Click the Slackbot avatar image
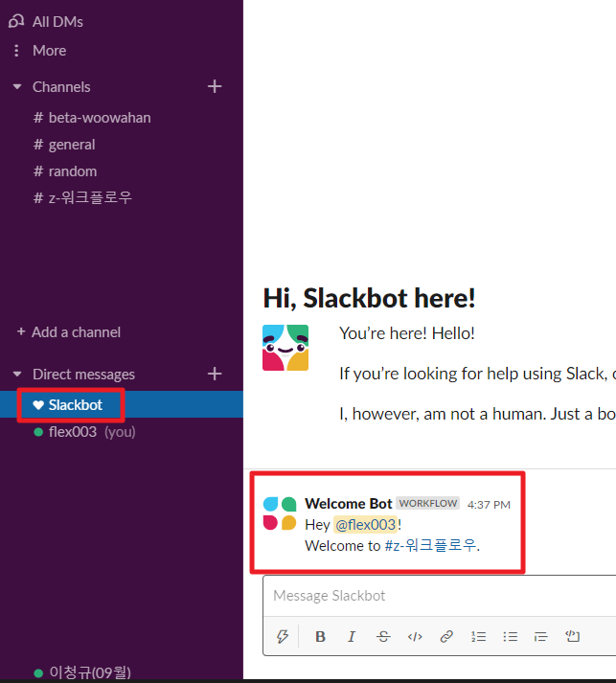The image size is (616, 683). 285,348
